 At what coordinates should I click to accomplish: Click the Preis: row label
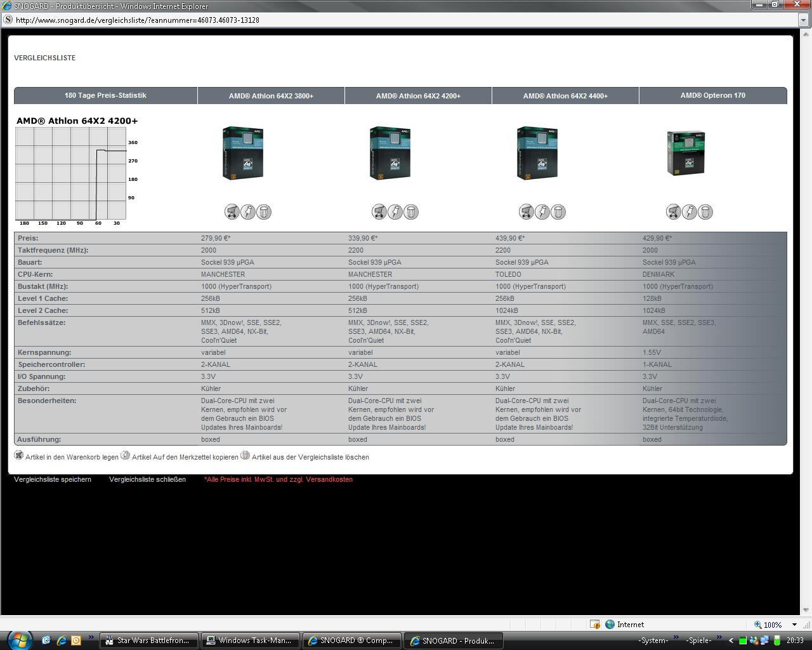point(28,238)
